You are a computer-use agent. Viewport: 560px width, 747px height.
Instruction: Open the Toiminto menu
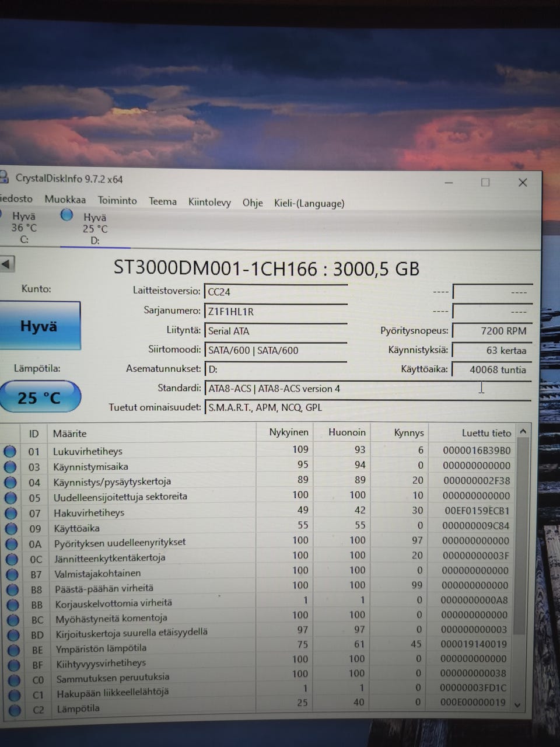pos(117,200)
